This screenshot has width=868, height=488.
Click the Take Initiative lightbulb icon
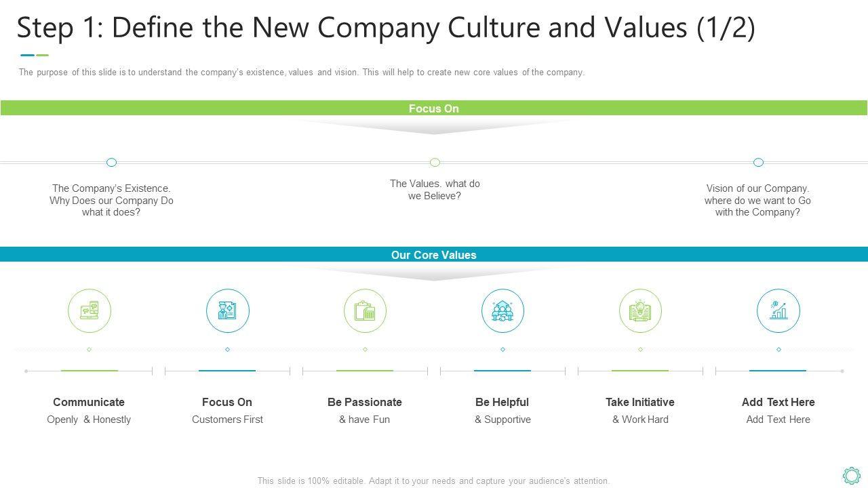click(640, 311)
